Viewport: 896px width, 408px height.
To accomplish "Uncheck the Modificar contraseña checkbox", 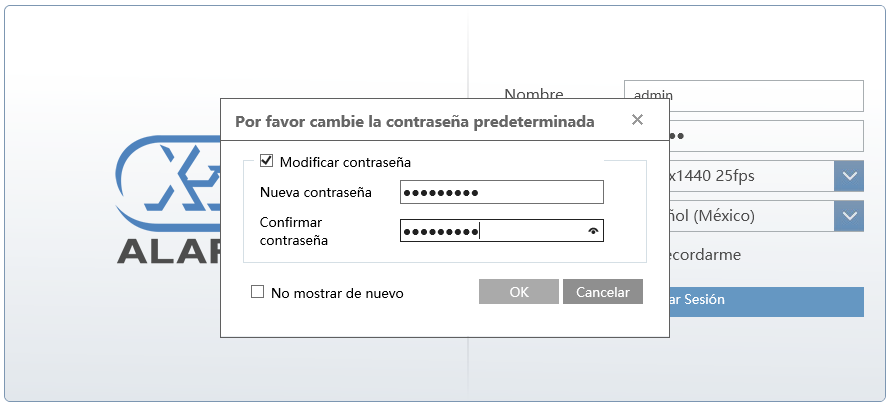I will (x=266, y=161).
